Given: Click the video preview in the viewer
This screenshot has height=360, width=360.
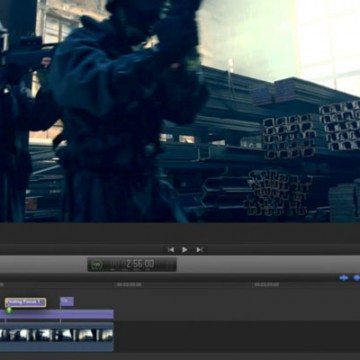Looking at the screenshot, I should [x=180, y=111].
